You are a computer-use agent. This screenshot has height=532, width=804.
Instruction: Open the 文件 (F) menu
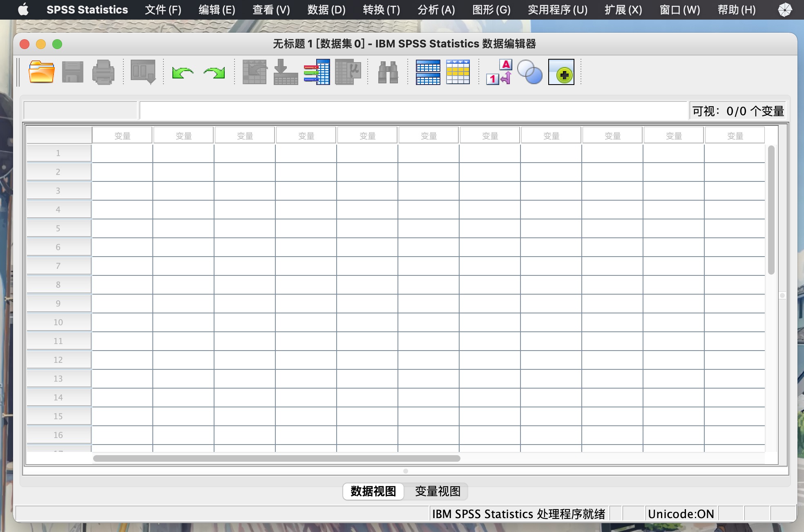point(163,9)
